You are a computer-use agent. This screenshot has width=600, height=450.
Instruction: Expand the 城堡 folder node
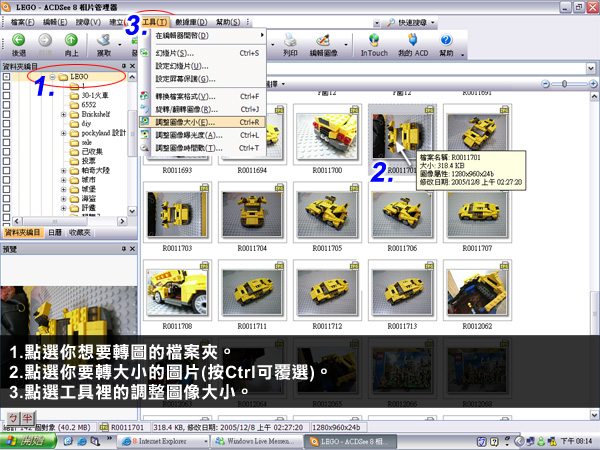(64, 189)
